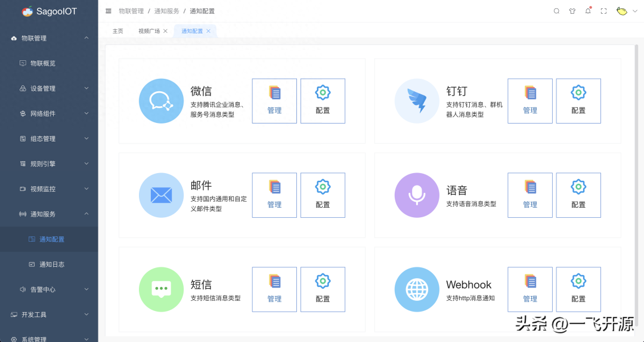The image size is (644, 342).
Task: Collapse the 物联管理 sidebar section
Action: click(x=49, y=38)
